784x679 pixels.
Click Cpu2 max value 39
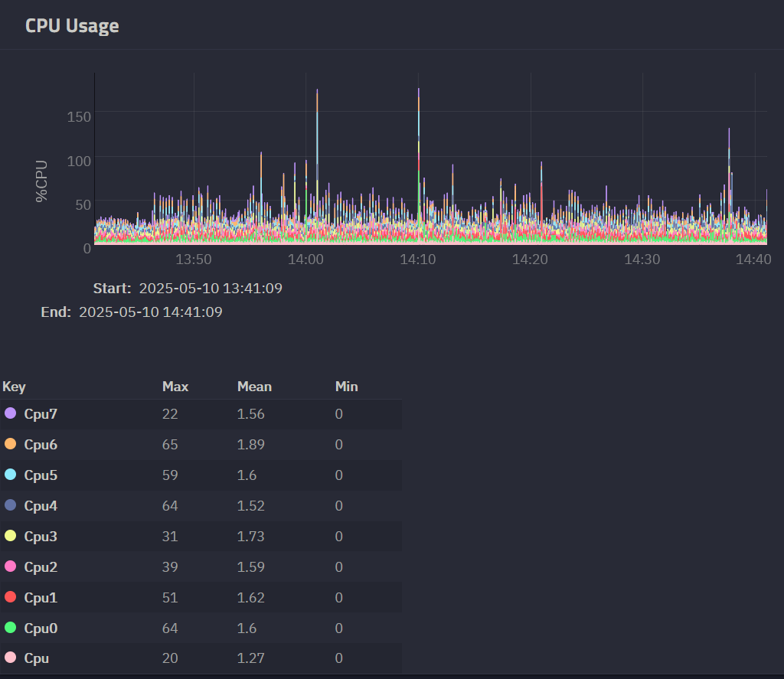pos(170,567)
